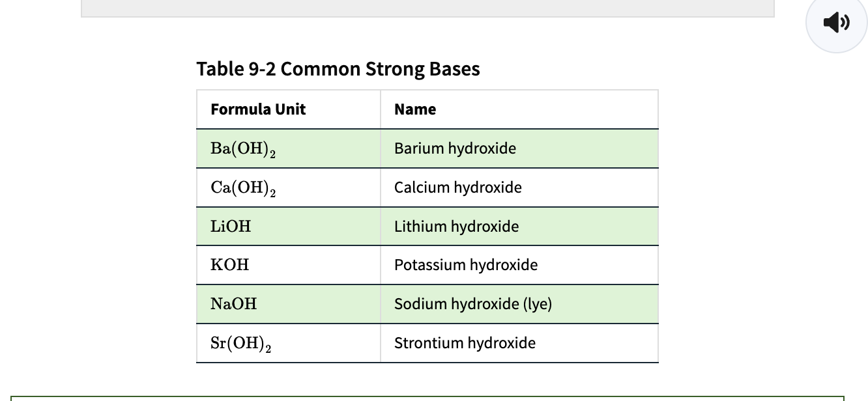Image resolution: width=868 pixels, height=401 pixels.
Task: Click the Sodium hydroxide (lye) cell
Action: tap(519, 304)
